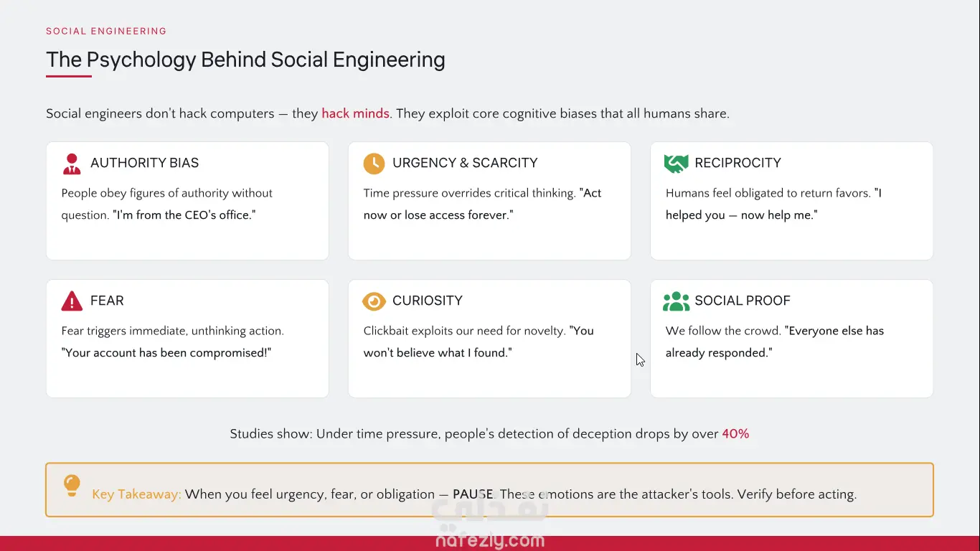Click the orange clock icon
Screen dimensions: 980x551
pyautogui.click(x=374, y=164)
